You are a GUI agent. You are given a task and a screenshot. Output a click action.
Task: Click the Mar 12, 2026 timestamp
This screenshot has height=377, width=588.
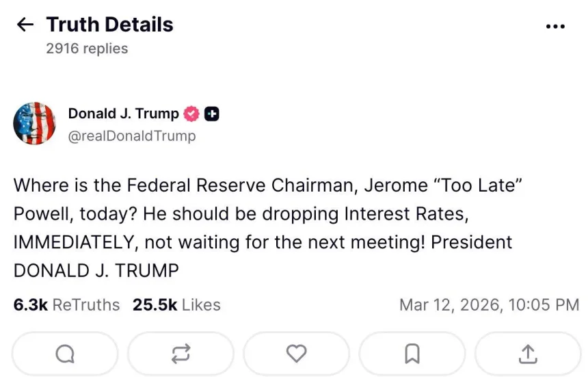tap(489, 304)
